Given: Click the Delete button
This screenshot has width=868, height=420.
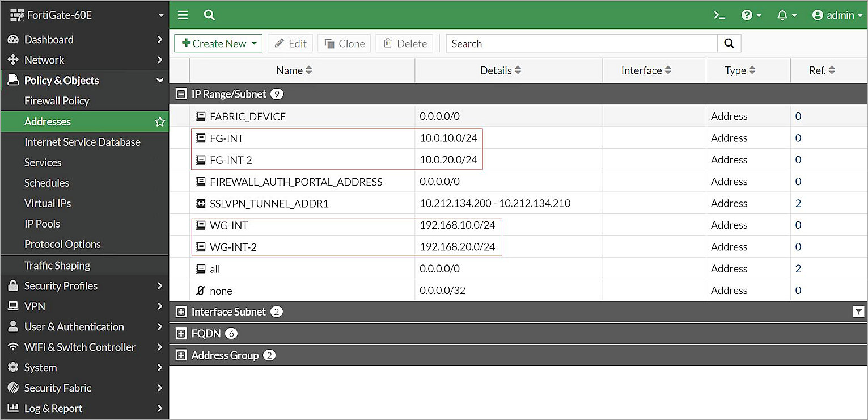Looking at the screenshot, I should pos(404,43).
